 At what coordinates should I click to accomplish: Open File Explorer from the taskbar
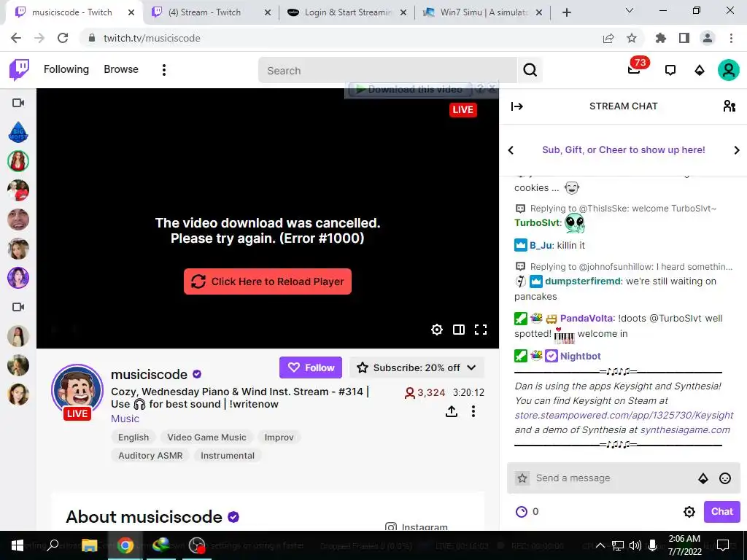click(x=89, y=545)
